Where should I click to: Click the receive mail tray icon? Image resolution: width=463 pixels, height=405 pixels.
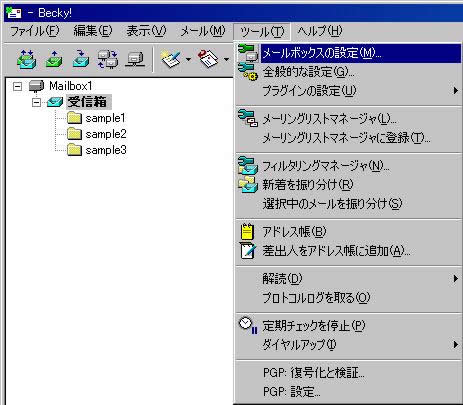coord(81,59)
